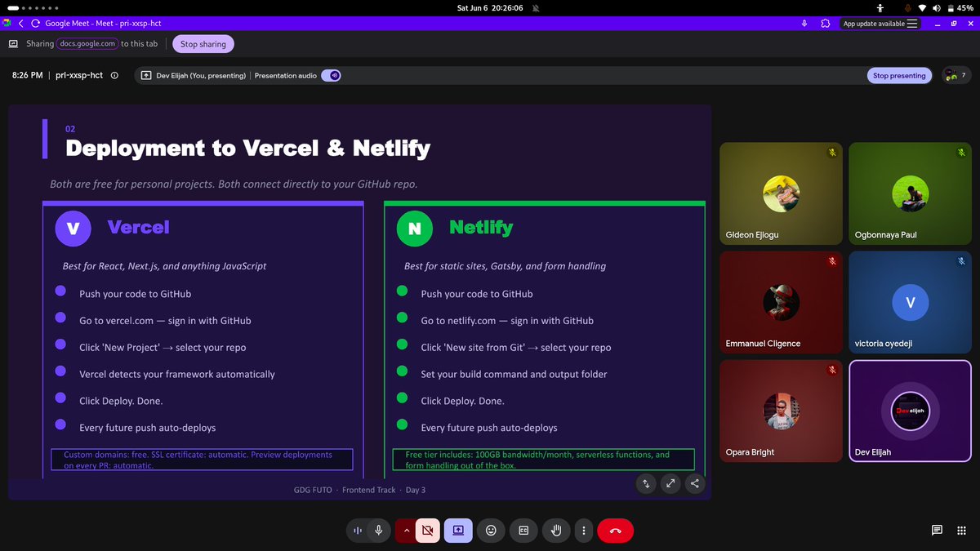Open the chat panel

[x=937, y=531]
